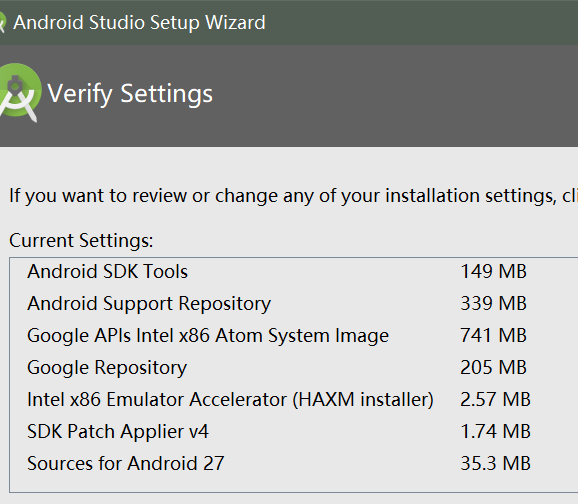The image size is (578, 504).
Task: Click the installation settings instruction sentence
Action: click(293, 196)
